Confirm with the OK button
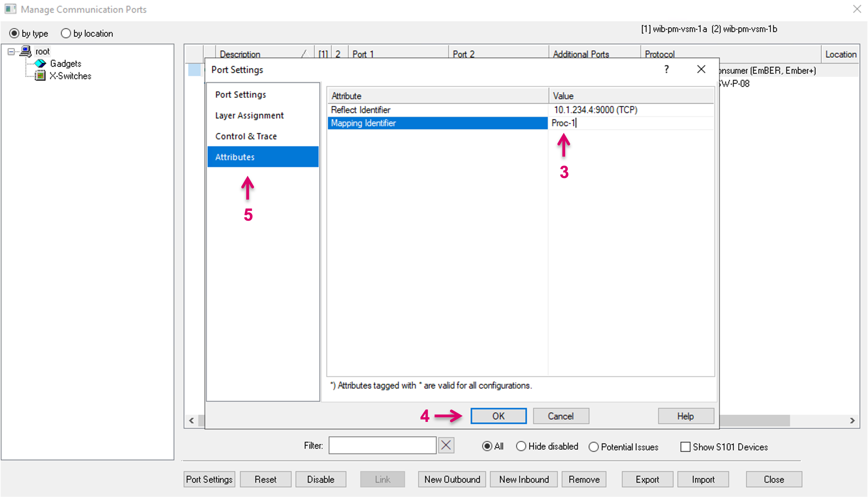 click(x=498, y=416)
